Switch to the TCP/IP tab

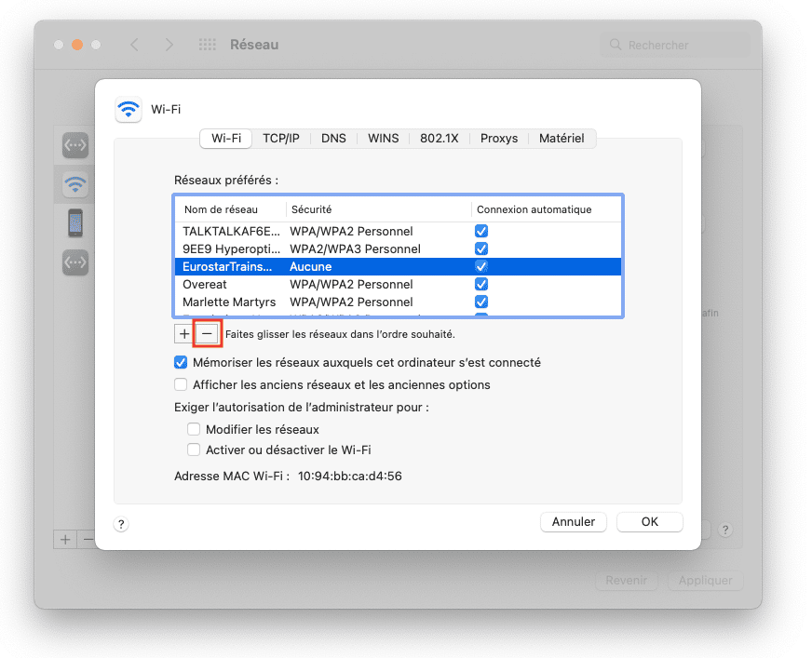(x=280, y=138)
